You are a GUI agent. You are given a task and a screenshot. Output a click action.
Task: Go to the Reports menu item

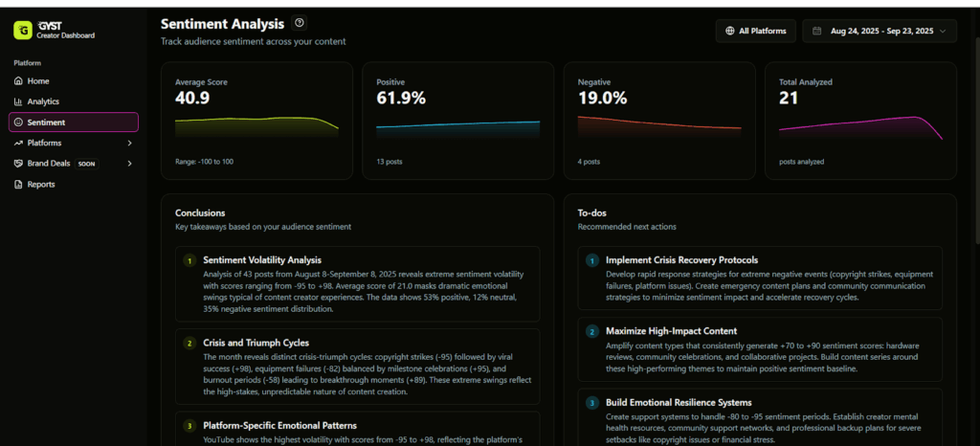(x=41, y=184)
